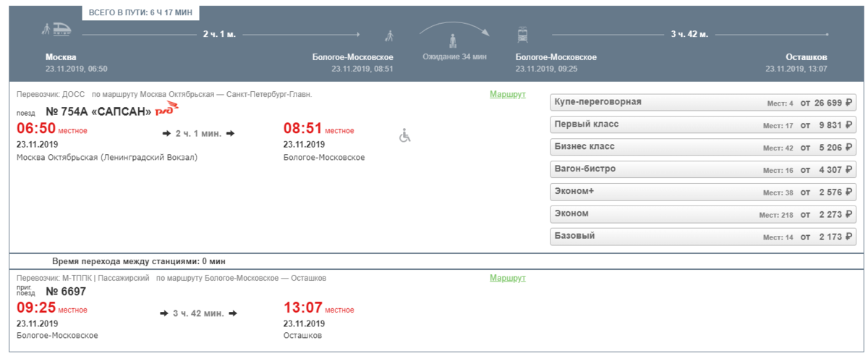
Task: Click trip duration 3 ч. 42 мин. in lower segment
Action: pyautogui.click(x=199, y=313)
